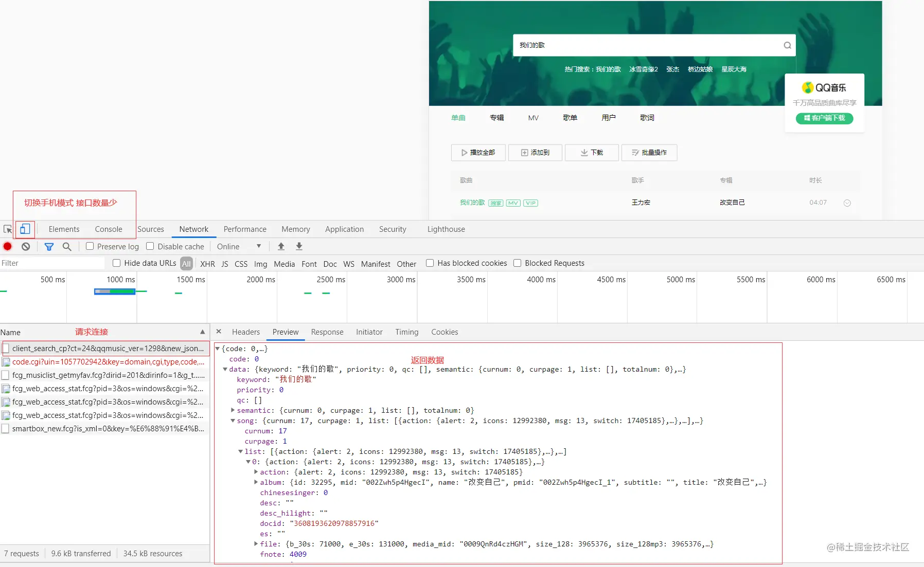This screenshot has width=924, height=567.
Task: Filter requests by XHR type
Action: (208, 264)
